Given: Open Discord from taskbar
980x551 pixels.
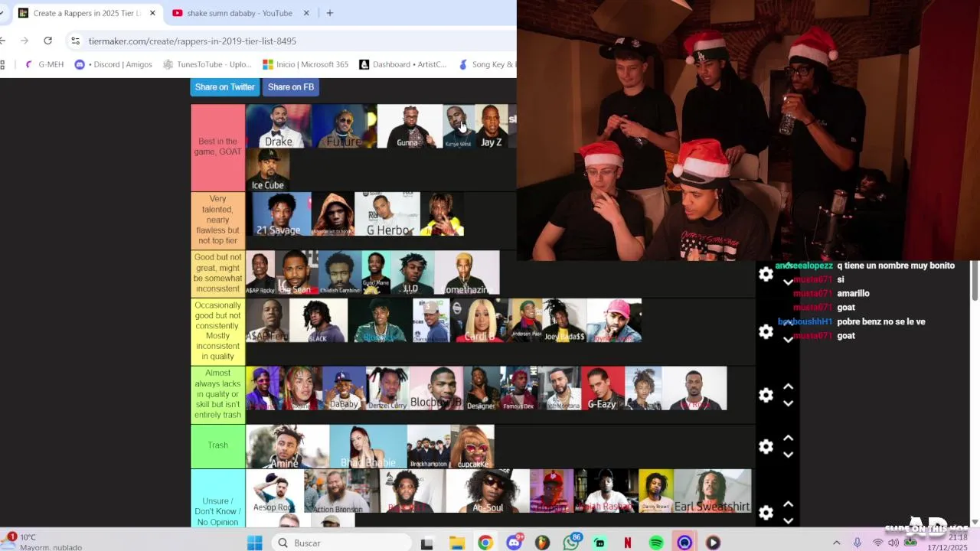Looking at the screenshot, I should click(x=514, y=543).
